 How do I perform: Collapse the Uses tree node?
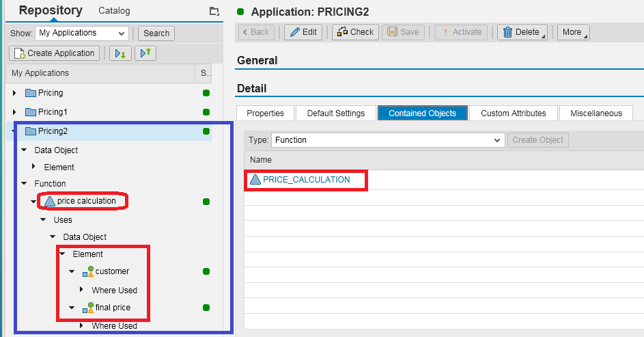pos(43,219)
